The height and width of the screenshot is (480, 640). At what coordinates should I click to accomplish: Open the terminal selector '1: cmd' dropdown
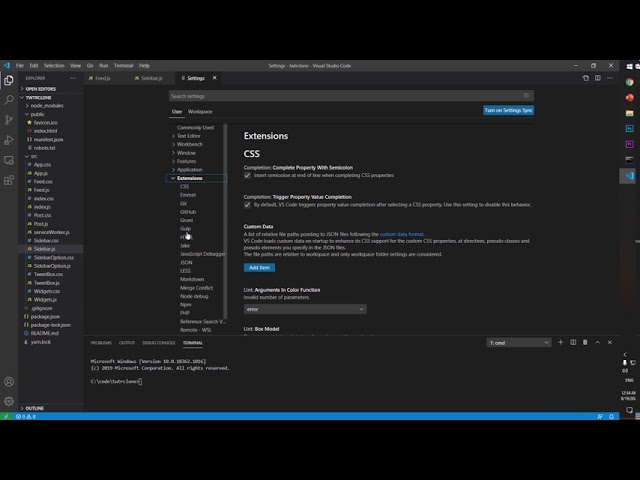(519, 343)
